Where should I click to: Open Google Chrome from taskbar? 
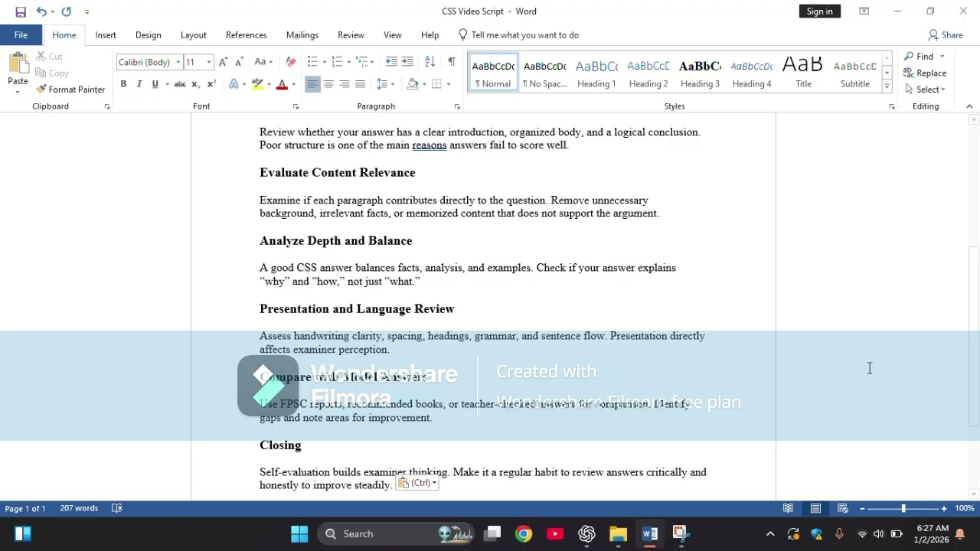524,534
